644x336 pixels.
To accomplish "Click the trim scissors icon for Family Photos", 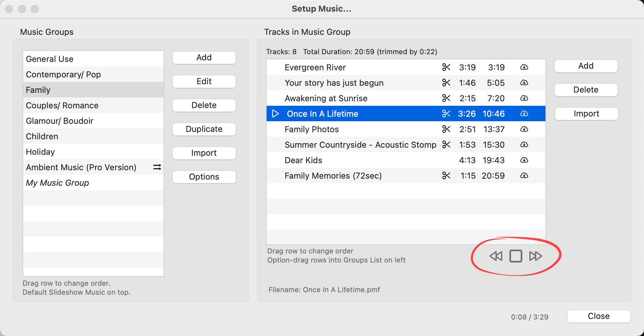I will tap(446, 129).
